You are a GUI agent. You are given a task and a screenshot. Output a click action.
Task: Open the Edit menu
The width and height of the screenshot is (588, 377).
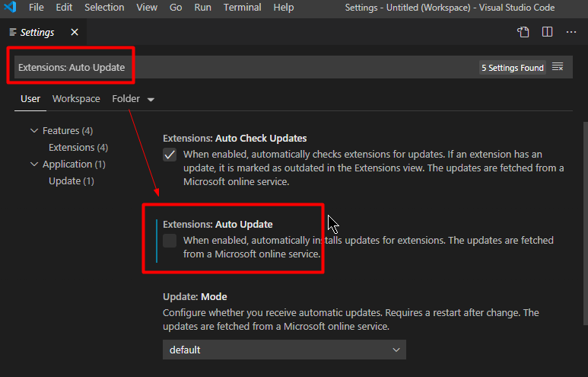pos(64,7)
